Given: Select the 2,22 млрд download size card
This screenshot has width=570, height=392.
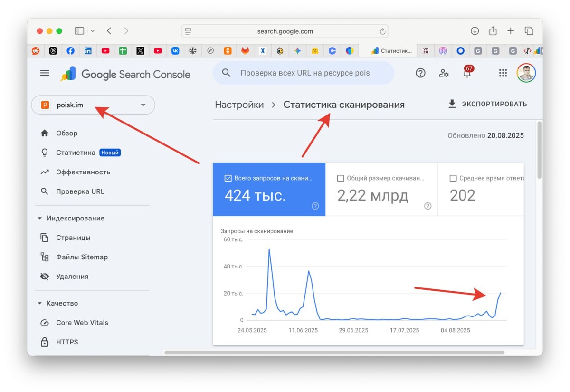Looking at the screenshot, I should tap(382, 190).
